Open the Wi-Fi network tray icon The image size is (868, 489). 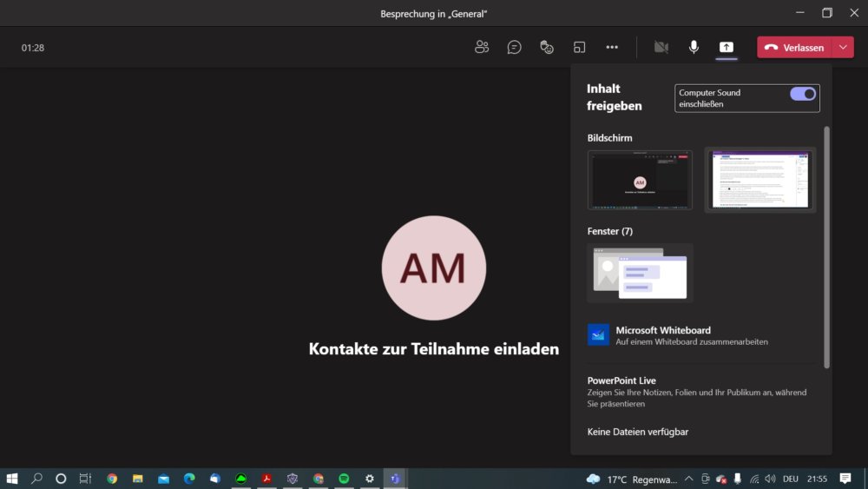754,479
